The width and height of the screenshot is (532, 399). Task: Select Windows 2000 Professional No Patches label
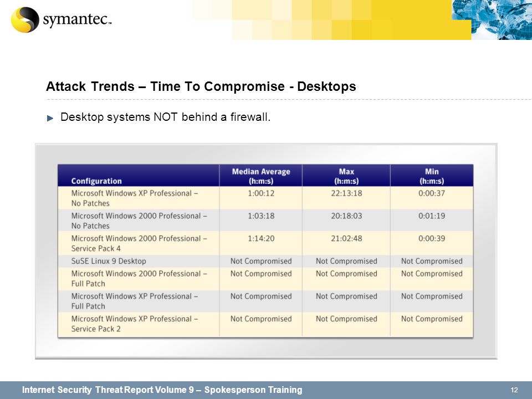coord(139,221)
